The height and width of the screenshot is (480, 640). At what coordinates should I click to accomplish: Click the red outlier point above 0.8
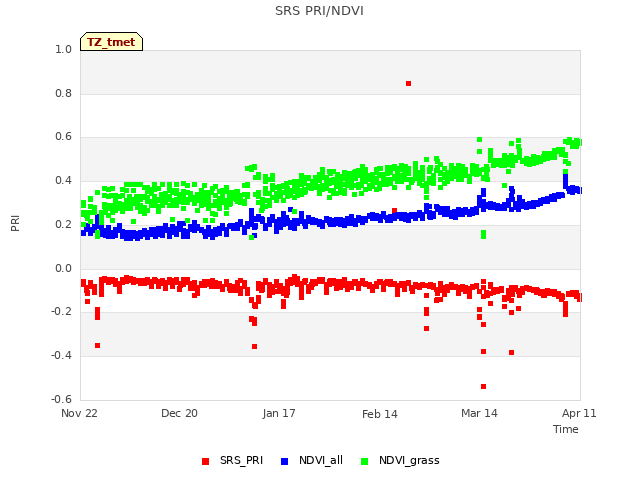(x=409, y=84)
